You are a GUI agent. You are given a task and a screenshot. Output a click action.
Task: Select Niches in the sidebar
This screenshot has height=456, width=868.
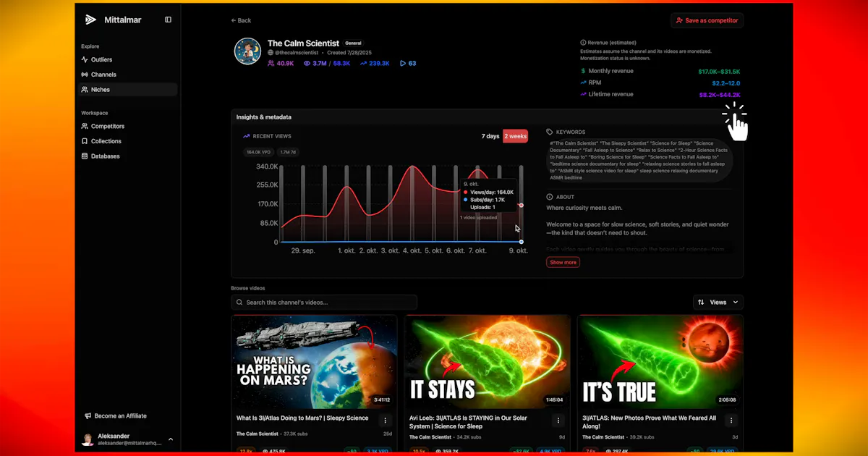click(x=127, y=90)
